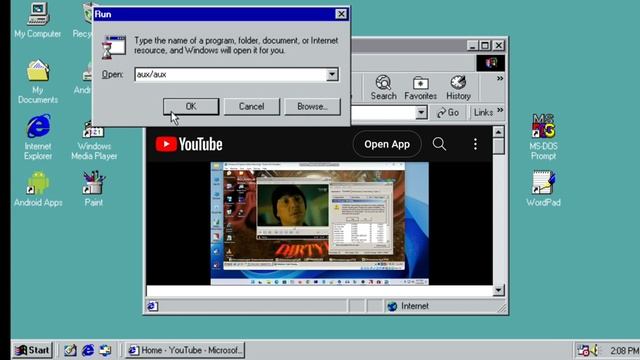
Task: Click the Open App button on YouTube
Action: [x=387, y=144]
